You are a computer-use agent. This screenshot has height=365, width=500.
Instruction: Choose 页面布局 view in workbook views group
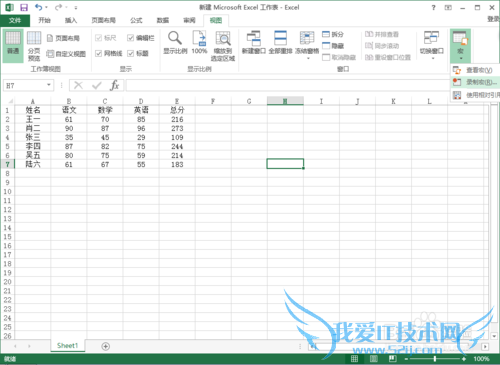pos(63,38)
